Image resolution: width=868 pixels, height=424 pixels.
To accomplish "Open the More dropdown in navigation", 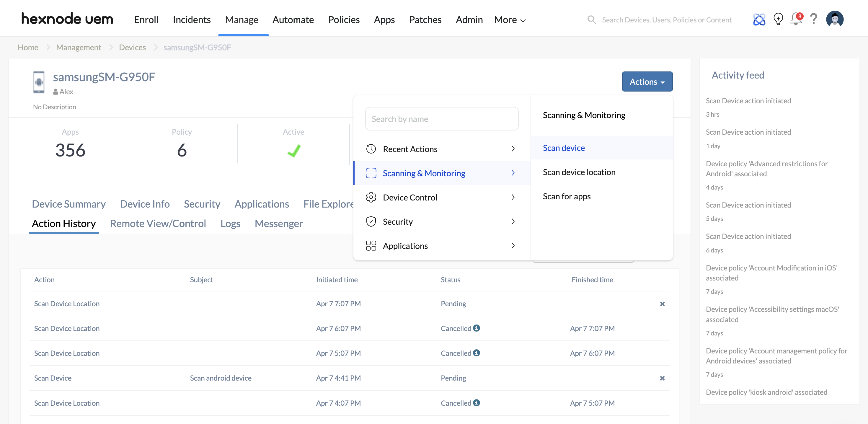I will 510,20.
